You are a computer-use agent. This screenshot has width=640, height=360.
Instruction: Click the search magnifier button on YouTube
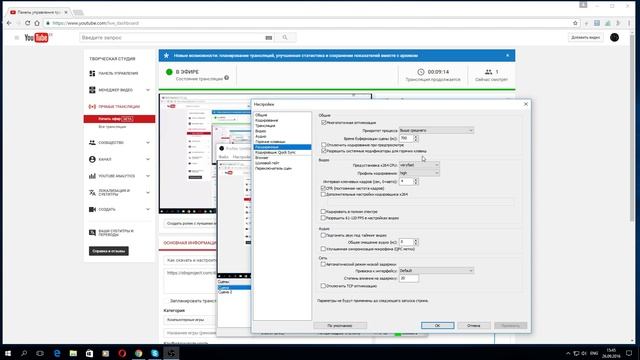[x=285, y=38]
